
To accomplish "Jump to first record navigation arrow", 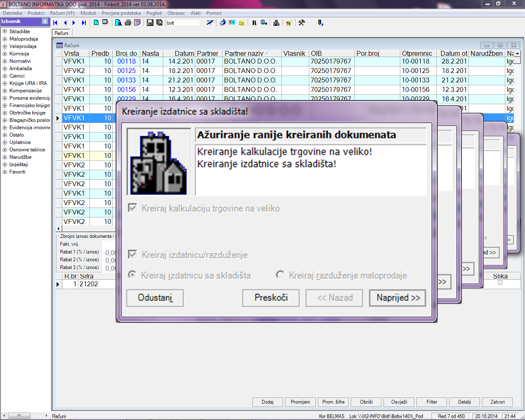I will (55, 23).
